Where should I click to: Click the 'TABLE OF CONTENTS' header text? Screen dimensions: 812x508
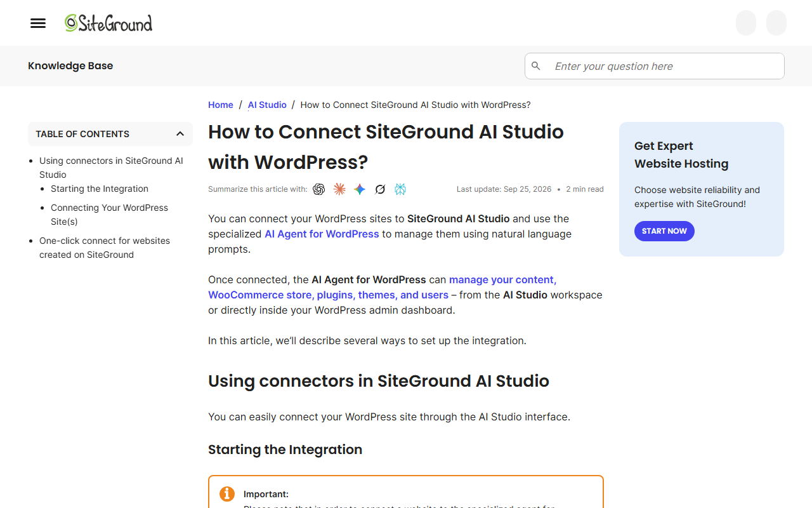[82, 134]
